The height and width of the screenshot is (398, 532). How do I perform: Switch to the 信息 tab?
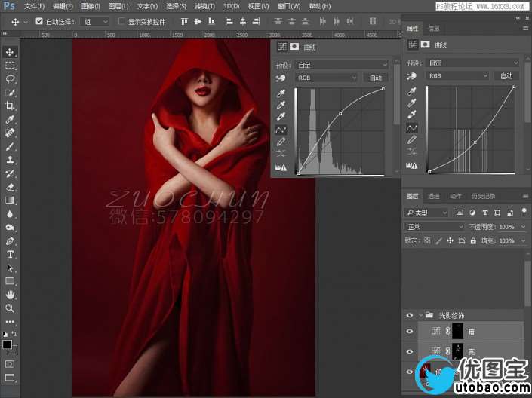click(434, 29)
